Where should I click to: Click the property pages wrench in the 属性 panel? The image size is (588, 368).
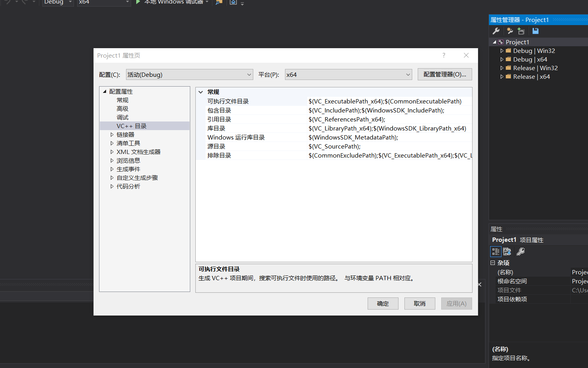coord(520,251)
